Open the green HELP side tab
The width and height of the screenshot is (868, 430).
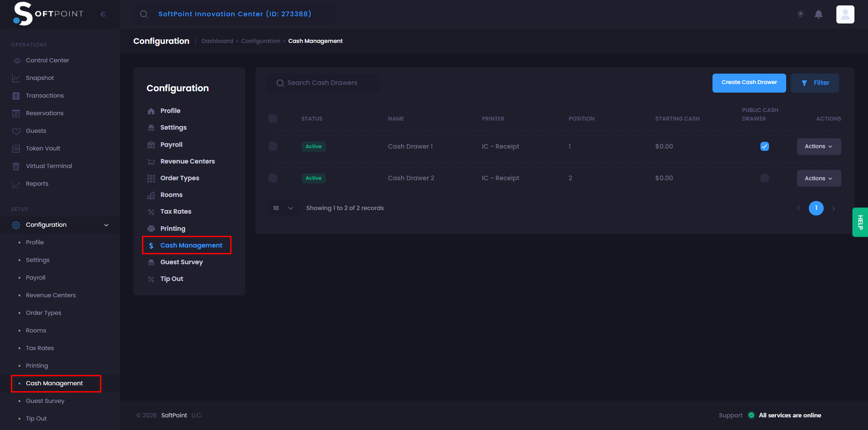click(x=860, y=222)
